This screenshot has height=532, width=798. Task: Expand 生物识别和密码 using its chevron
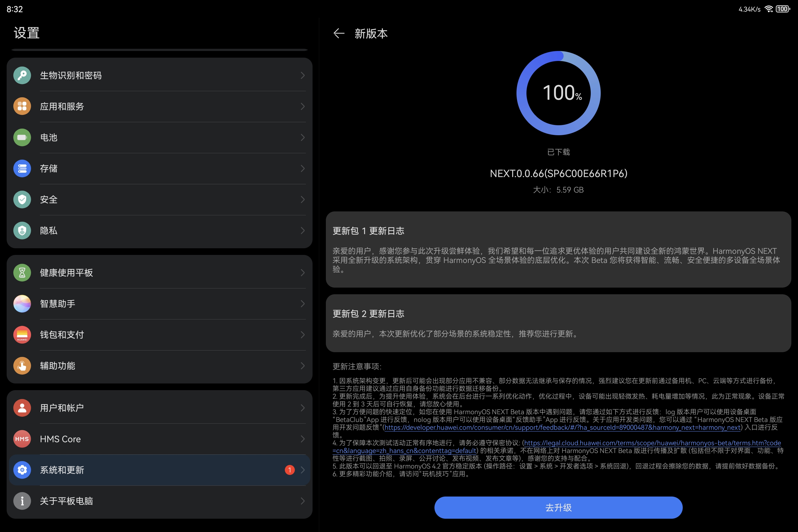point(302,75)
